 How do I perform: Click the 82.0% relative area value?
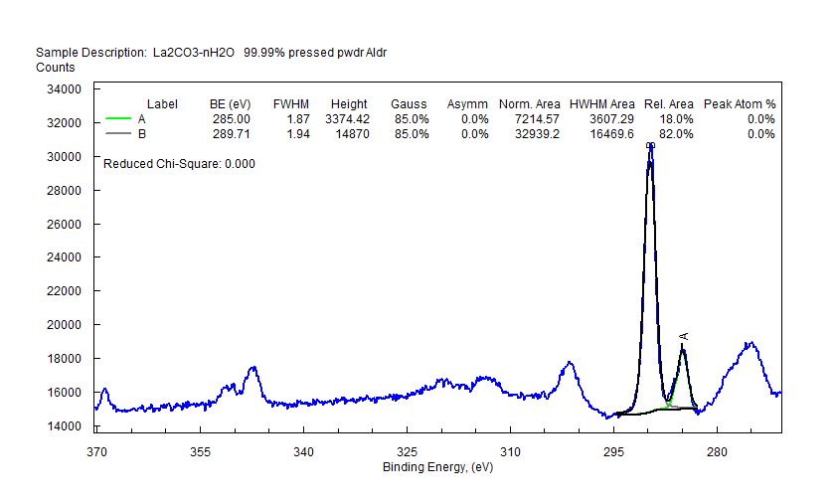coord(676,134)
